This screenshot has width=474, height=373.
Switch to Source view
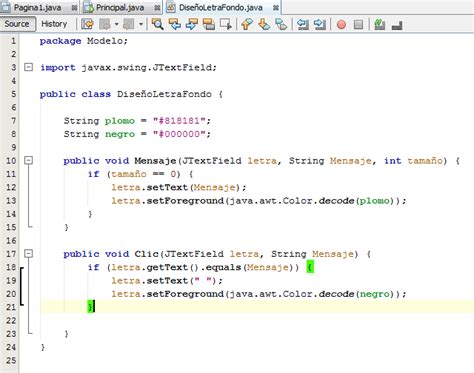(17, 24)
